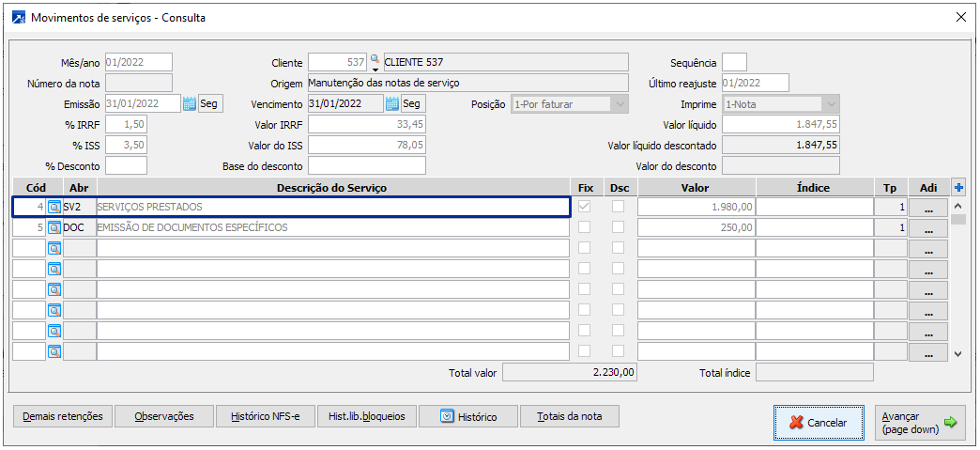Image resolution: width=980 pixels, height=450 pixels.
Task: Click lookup icon on last service row
Action: 54,351
